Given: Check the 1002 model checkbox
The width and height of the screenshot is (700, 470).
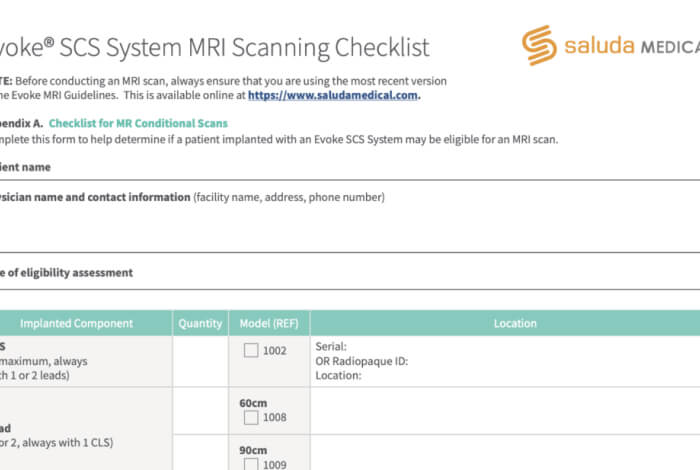Looking at the screenshot, I should pyautogui.click(x=251, y=351).
